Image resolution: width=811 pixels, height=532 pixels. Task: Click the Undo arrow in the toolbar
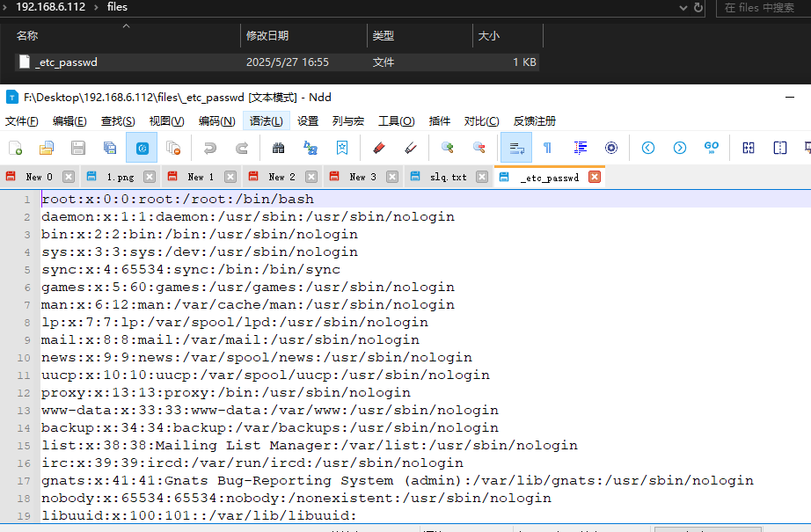pos(209,148)
